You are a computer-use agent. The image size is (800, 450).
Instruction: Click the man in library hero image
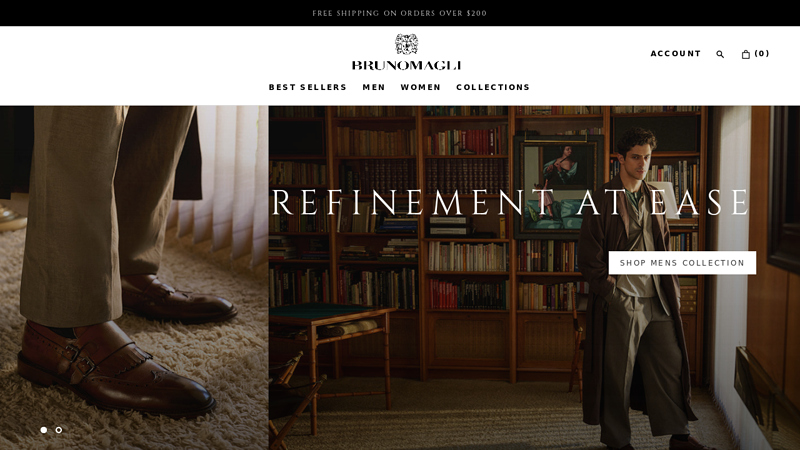(x=534, y=278)
